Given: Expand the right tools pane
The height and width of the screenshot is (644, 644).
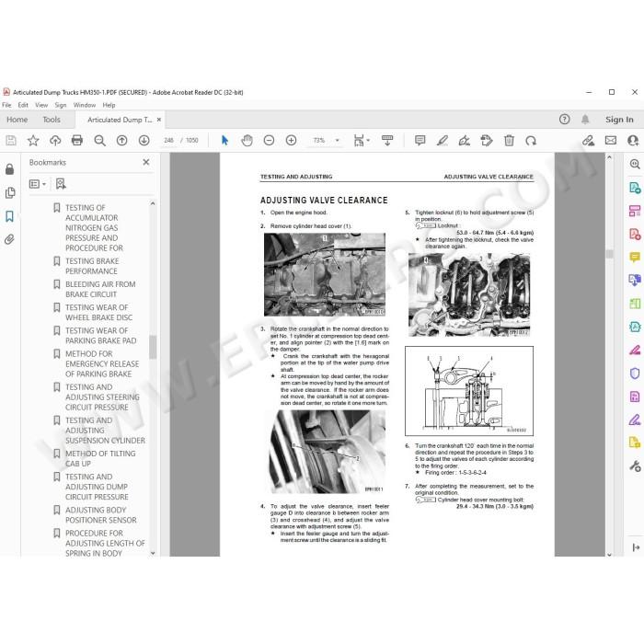Looking at the screenshot, I should tap(636, 547).
